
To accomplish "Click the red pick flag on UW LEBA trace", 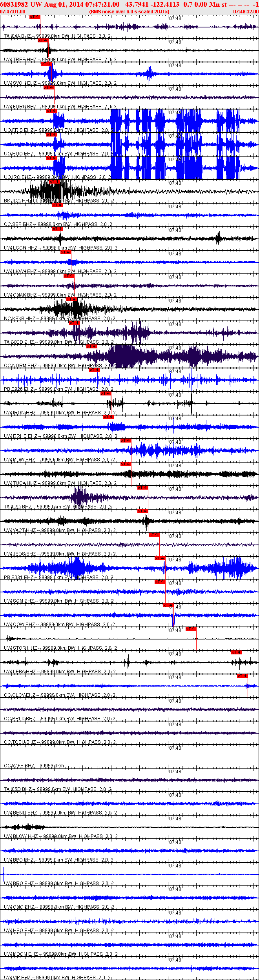I will pos(237,652).
